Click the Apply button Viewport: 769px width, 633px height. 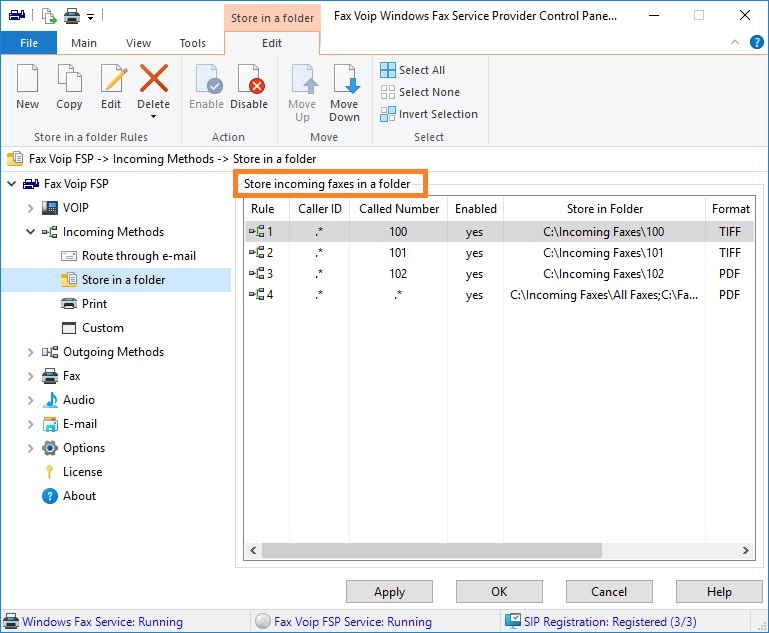pos(389,592)
